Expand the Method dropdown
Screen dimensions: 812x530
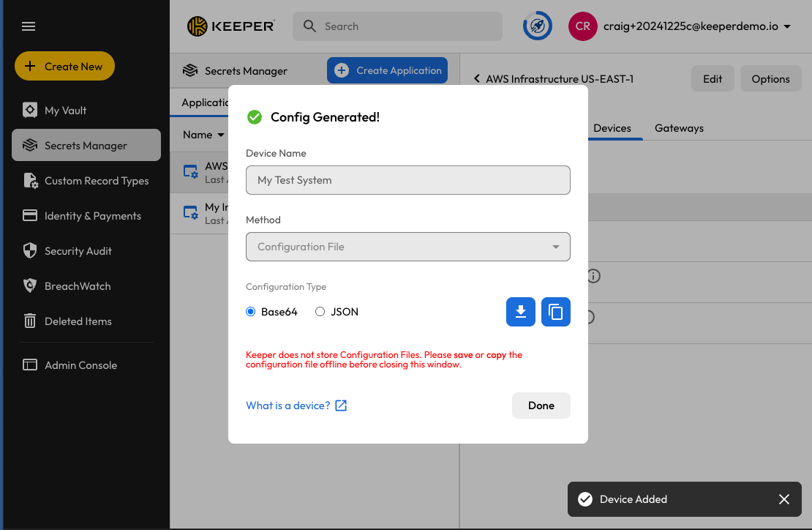(408, 247)
